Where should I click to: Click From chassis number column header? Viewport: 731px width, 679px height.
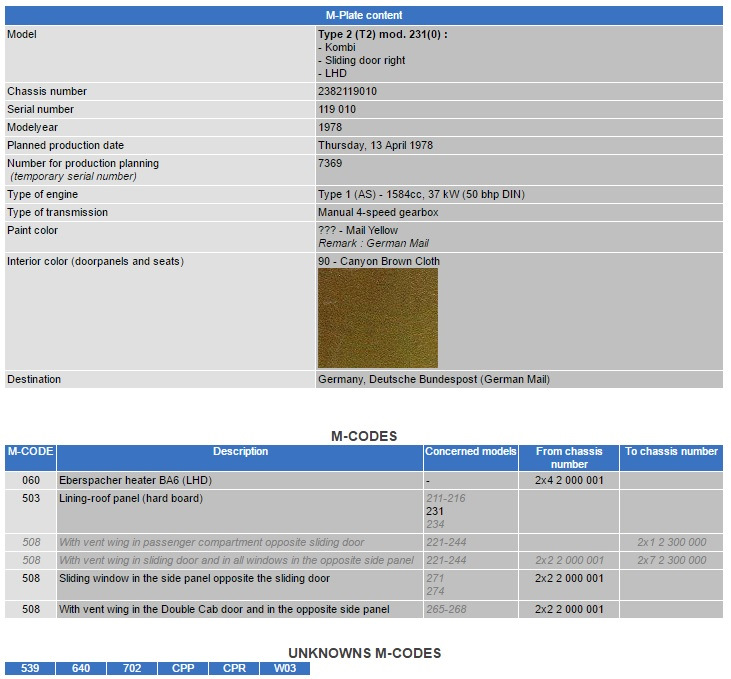coord(569,458)
